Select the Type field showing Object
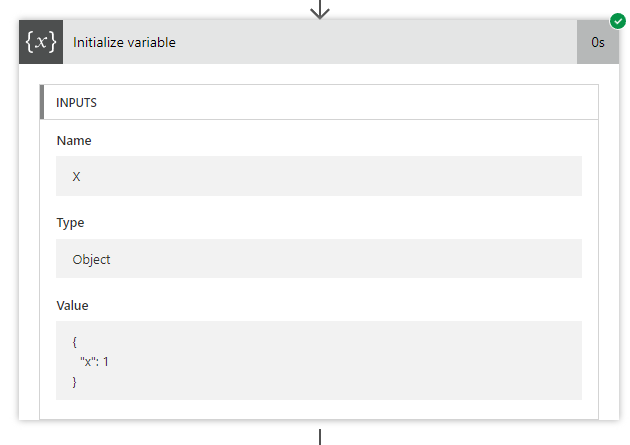The width and height of the screenshot is (630, 445). [319, 258]
